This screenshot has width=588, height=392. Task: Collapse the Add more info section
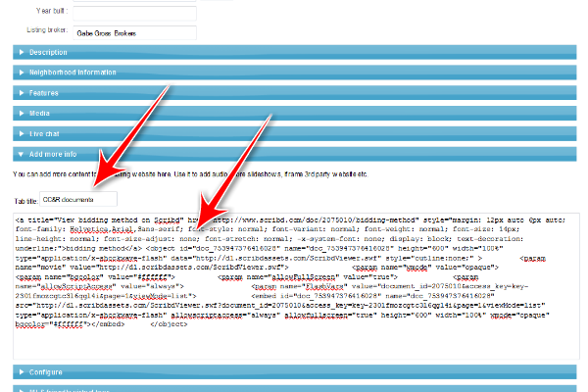pos(294,153)
